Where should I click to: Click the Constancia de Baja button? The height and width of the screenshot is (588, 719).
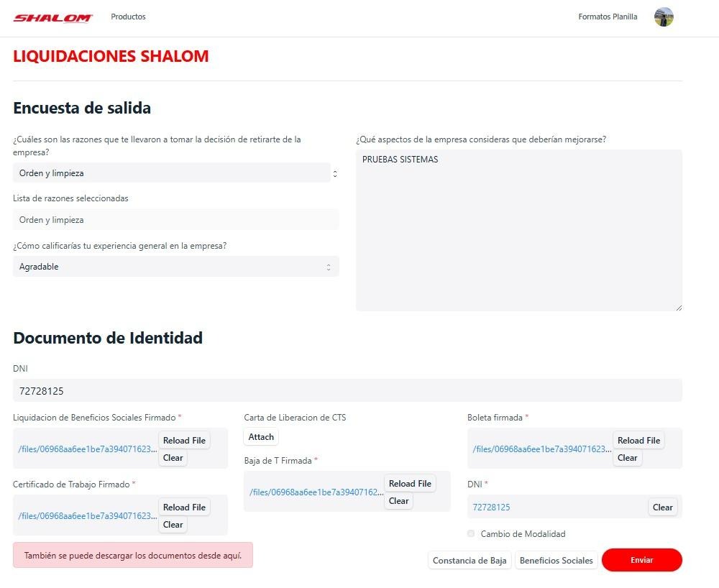pos(469,561)
